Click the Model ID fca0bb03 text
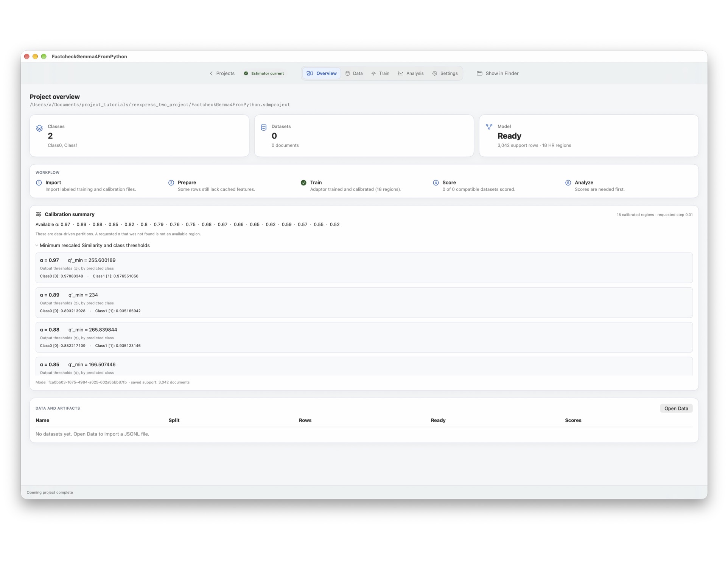The image size is (728, 563). (x=87, y=382)
